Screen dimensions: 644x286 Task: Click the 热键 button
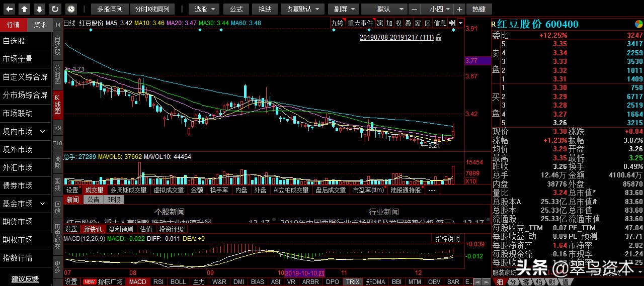[479, 9]
